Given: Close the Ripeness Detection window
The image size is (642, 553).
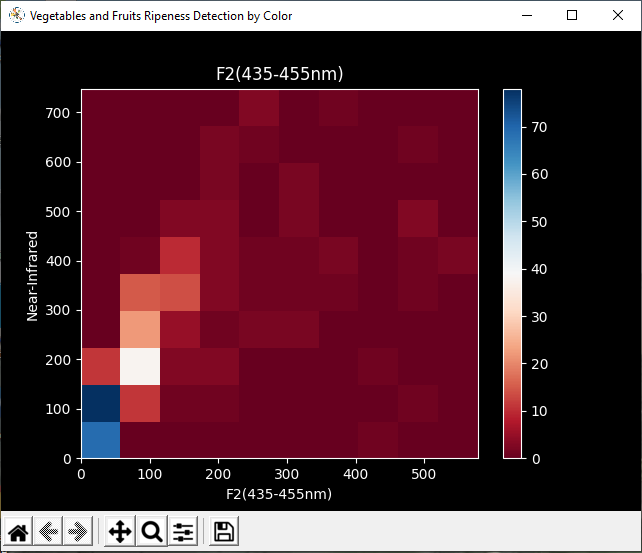Looking at the screenshot, I should pyautogui.click(x=618, y=16).
